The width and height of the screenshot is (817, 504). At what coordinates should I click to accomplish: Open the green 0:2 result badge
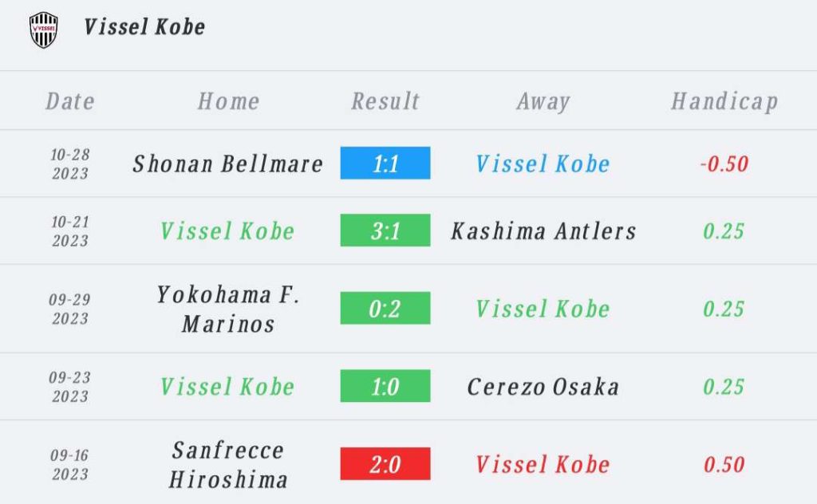(385, 309)
